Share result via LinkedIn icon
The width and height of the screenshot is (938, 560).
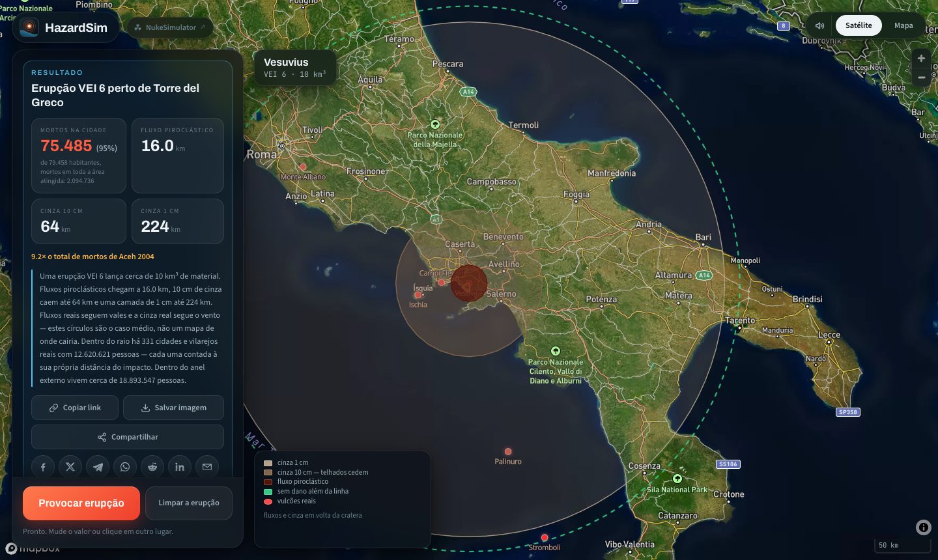[x=180, y=467]
